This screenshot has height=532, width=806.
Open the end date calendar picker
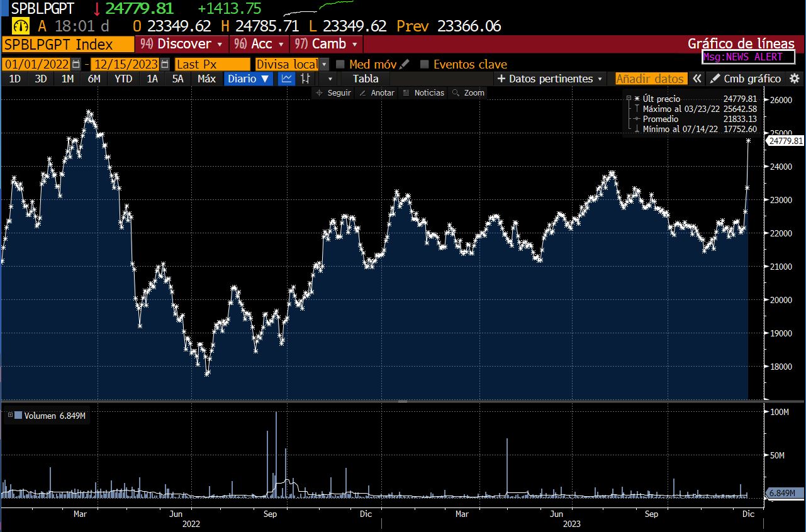[x=165, y=64]
